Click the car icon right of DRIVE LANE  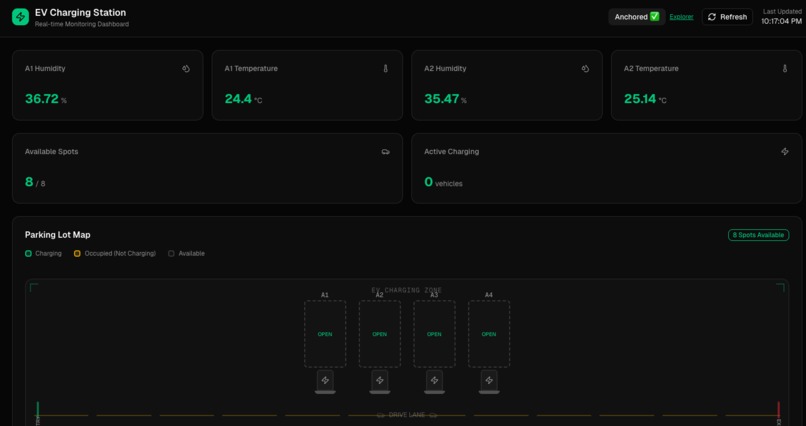pos(433,415)
